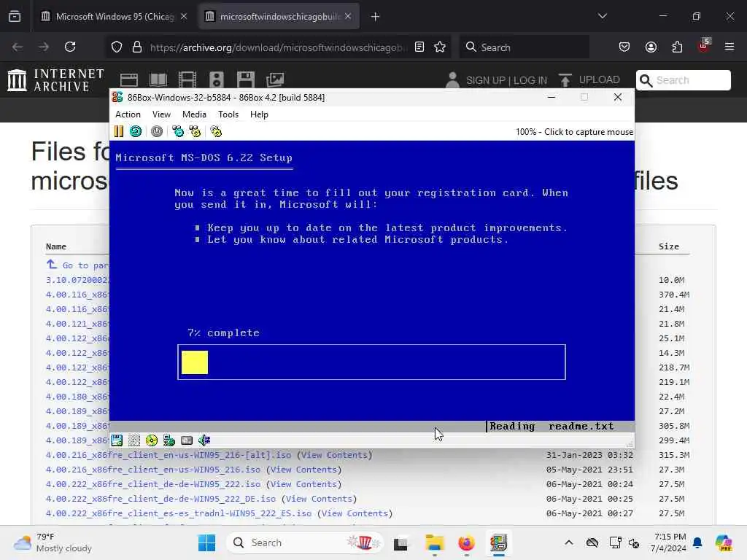Click the Firefox back arrow
This screenshot has width=747, height=560.
[18, 47]
